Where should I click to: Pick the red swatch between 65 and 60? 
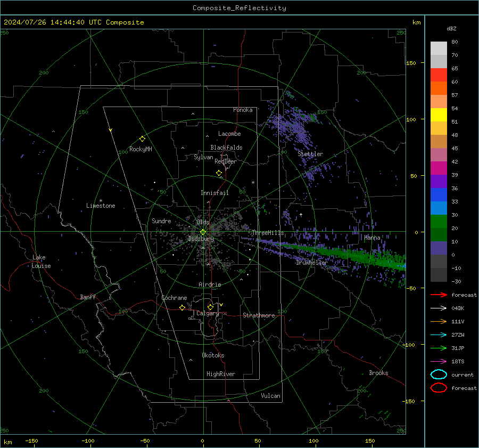(439, 75)
